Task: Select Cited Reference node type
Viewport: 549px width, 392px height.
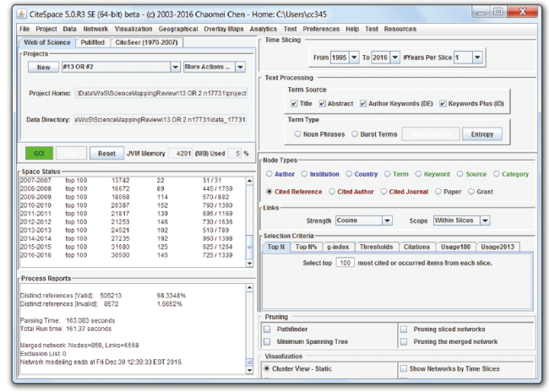Action: [269, 192]
